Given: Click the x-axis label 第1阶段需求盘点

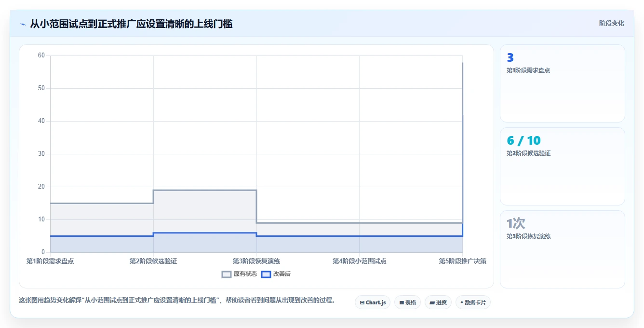Looking at the screenshot, I should pyautogui.click(x=50, y=261).
